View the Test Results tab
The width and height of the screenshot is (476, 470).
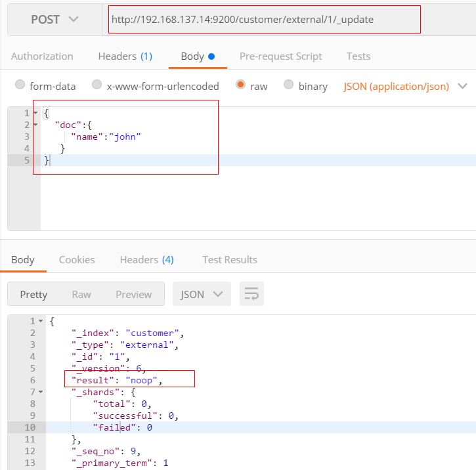coord(230,260)
